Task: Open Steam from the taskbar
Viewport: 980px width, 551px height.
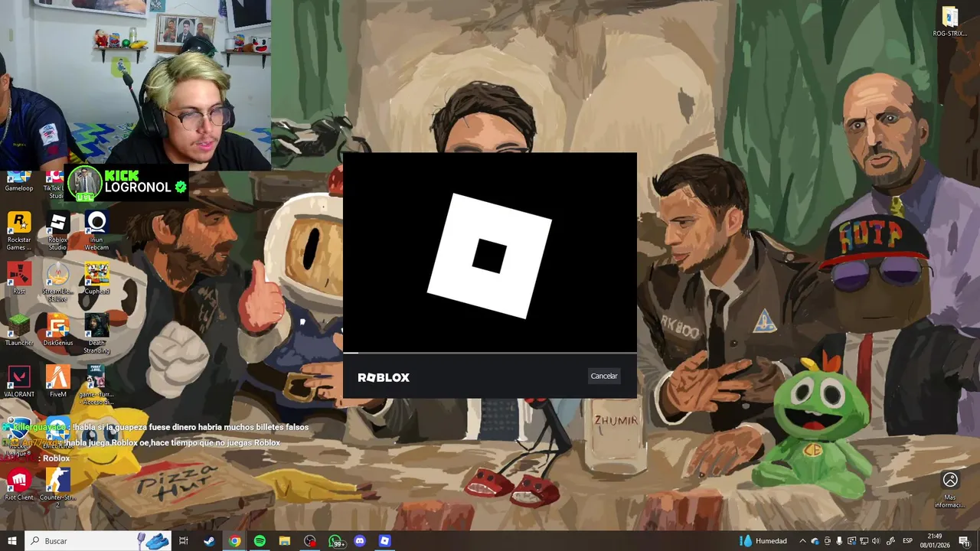Action: pos(209,541)
